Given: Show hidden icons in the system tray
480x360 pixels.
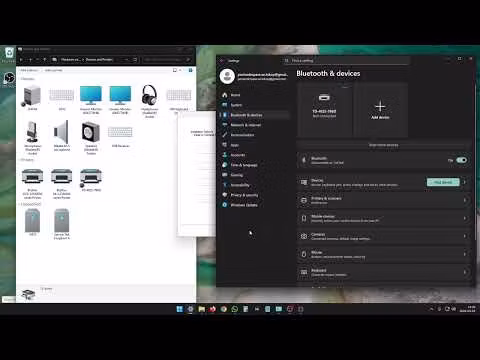Looking at the screenshot, I should click(x=432, y=309).
